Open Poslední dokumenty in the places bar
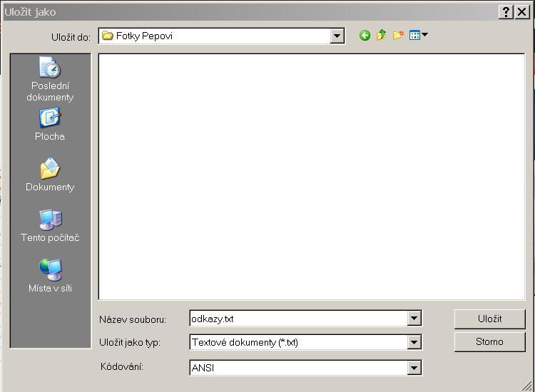535x392 pixels. point(50,80)
